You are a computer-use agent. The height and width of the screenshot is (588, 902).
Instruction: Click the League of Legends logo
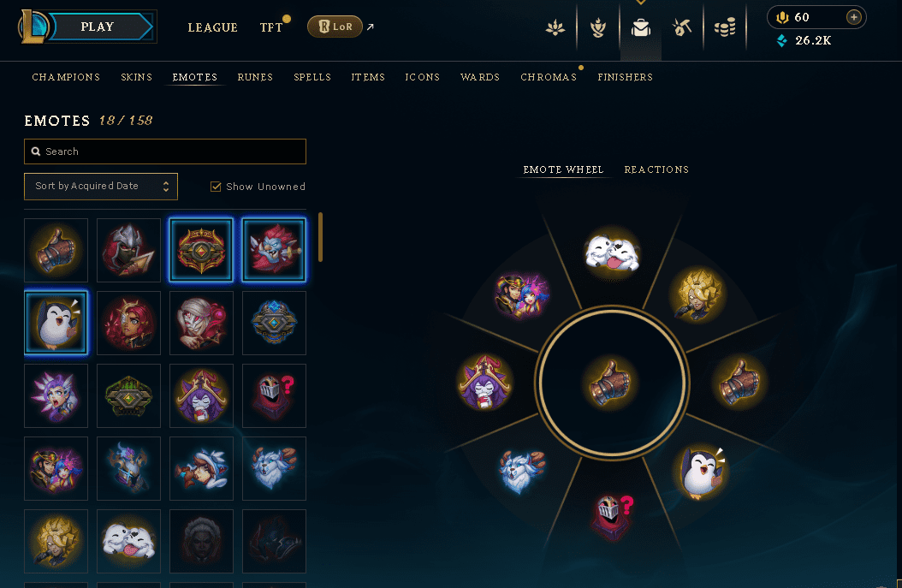click(33, 27)
